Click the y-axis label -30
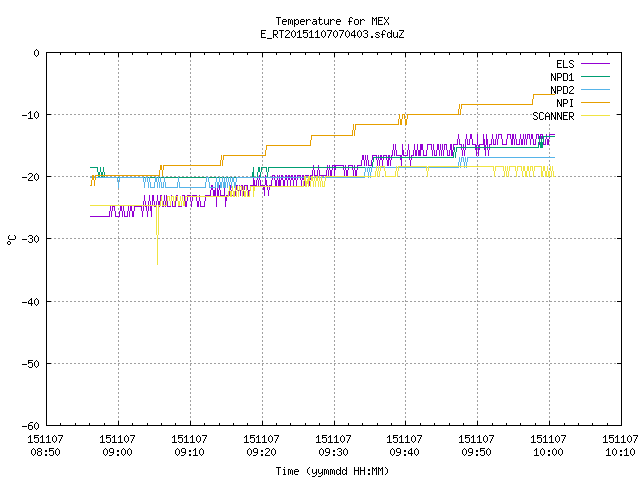The image size is (640, 480). coord(31,239)
